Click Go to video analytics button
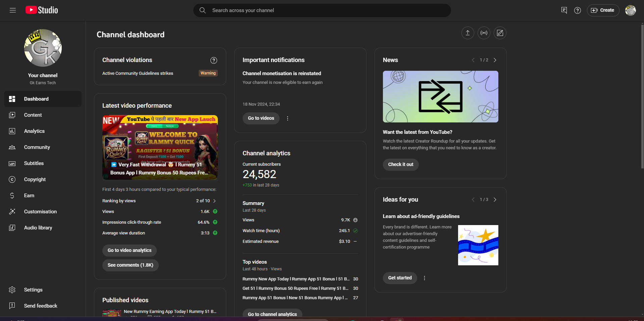Viewport: 644px width, 321px height. pyautogui.click(x=130, y=251)
